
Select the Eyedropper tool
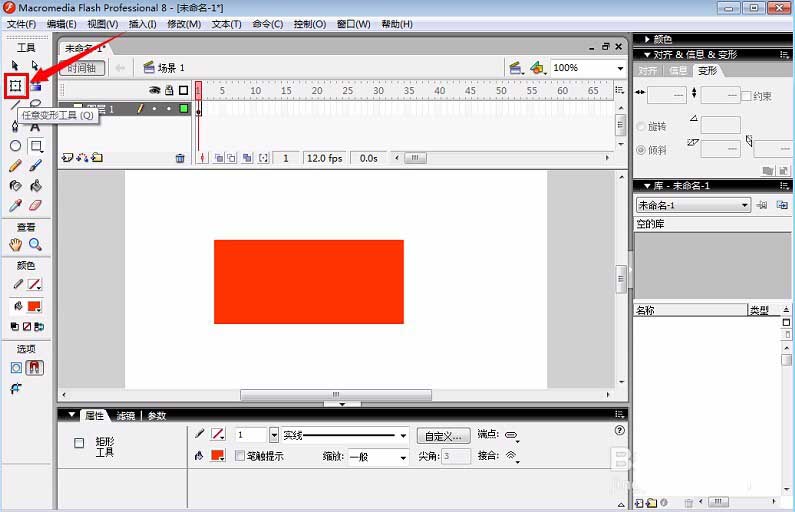pos(16,205)
